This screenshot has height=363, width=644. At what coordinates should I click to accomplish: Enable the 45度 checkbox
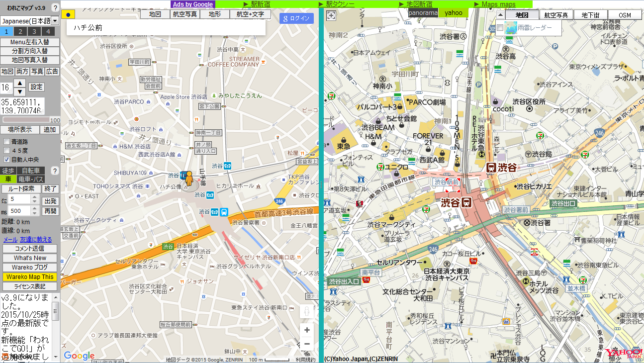(6, 151)
